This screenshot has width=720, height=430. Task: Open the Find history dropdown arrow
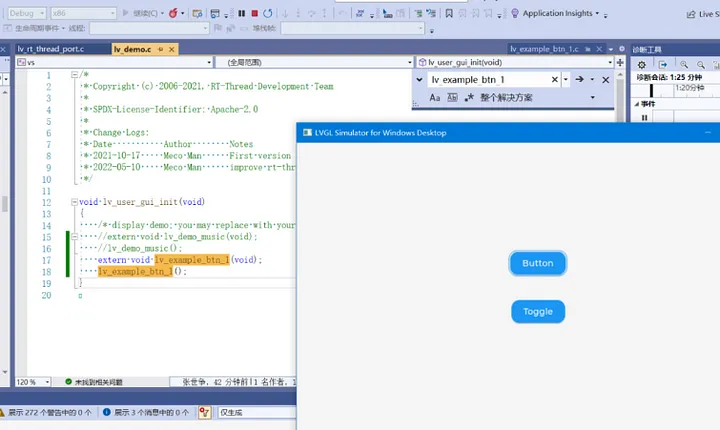[x=566, y=79]
